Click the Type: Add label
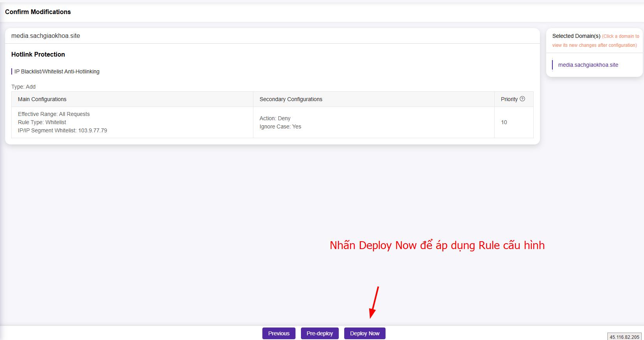 tap(23, 87)
